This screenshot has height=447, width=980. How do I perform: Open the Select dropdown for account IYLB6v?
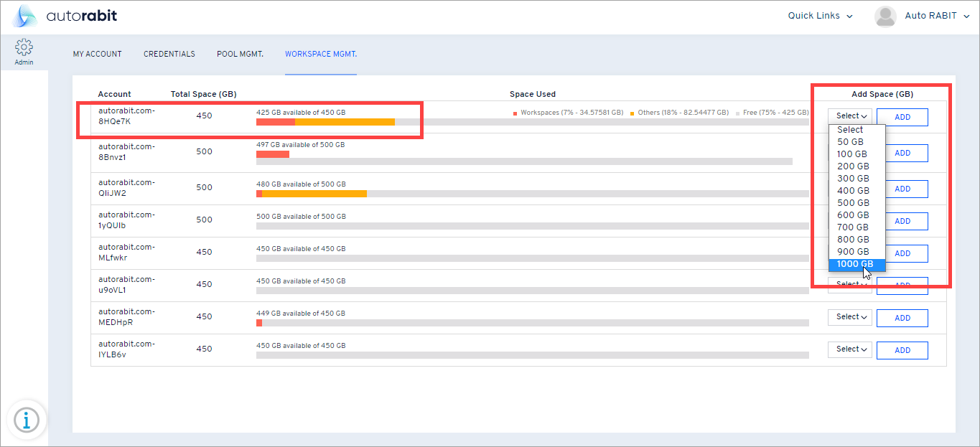click(x=849, y=349)
